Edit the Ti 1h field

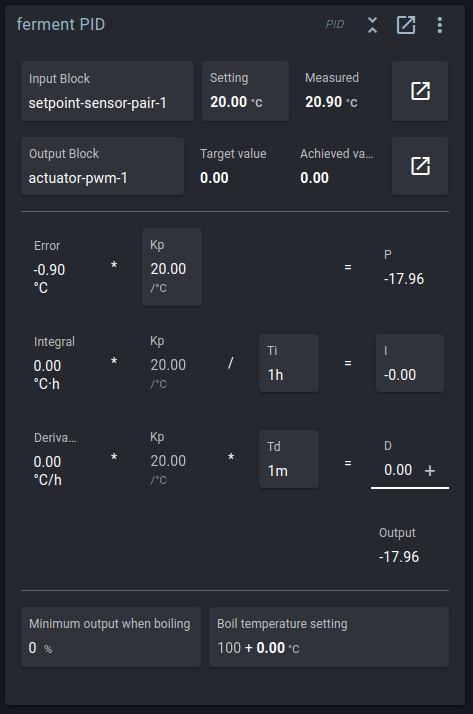pyautogui.click(x=289, y=363)
